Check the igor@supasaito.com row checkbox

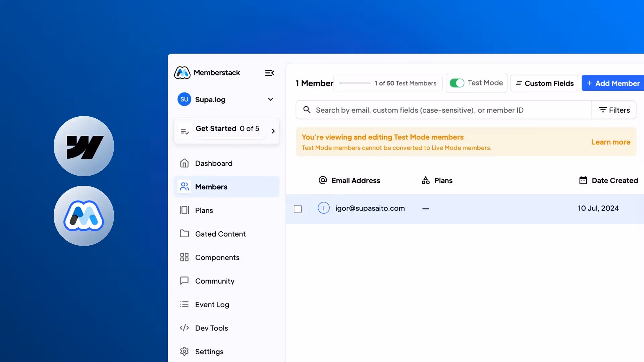coord(298,209)
